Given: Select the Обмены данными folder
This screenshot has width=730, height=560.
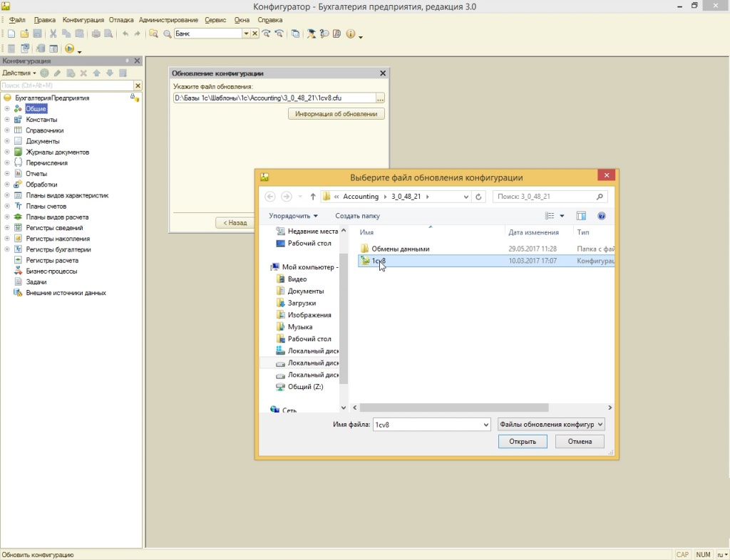Looking at the screenshot, I should tap(401, 249).
